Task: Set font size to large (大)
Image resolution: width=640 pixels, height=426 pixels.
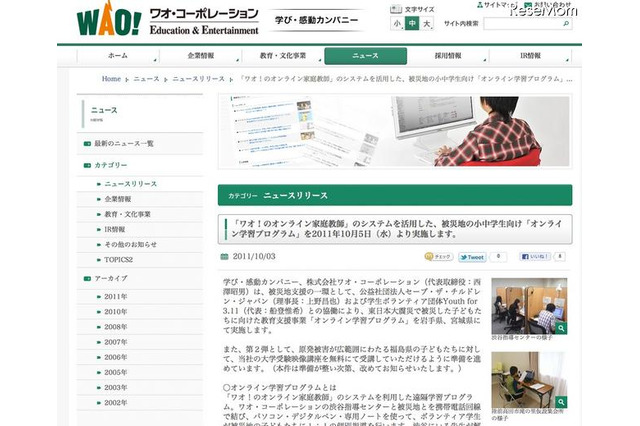Action: [x=427, y=24]
